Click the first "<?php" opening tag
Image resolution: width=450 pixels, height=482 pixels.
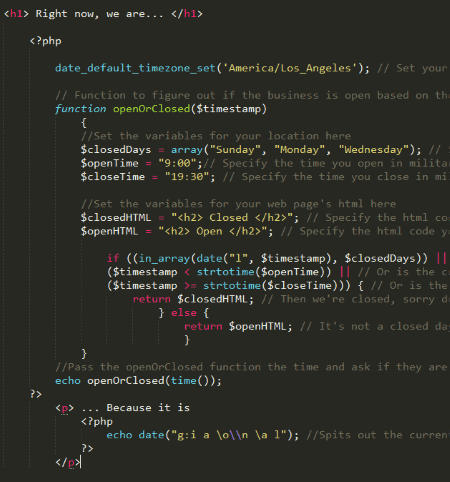click(x=46, y=41)
